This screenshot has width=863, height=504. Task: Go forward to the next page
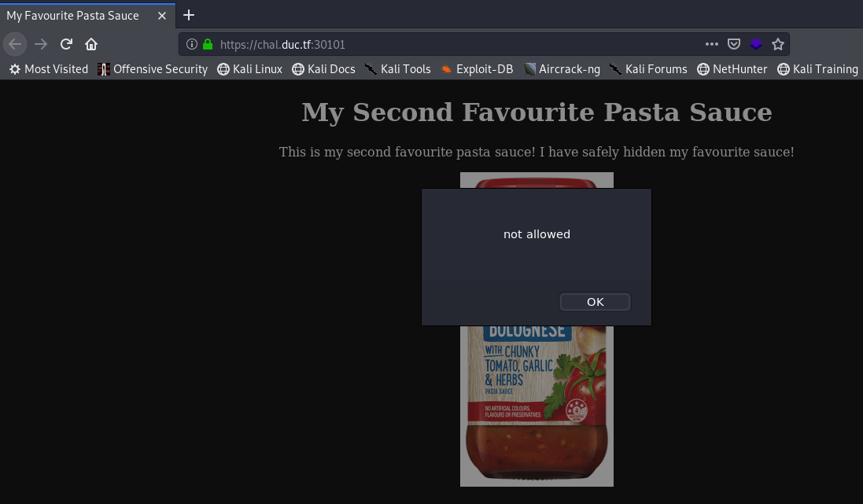41,44
